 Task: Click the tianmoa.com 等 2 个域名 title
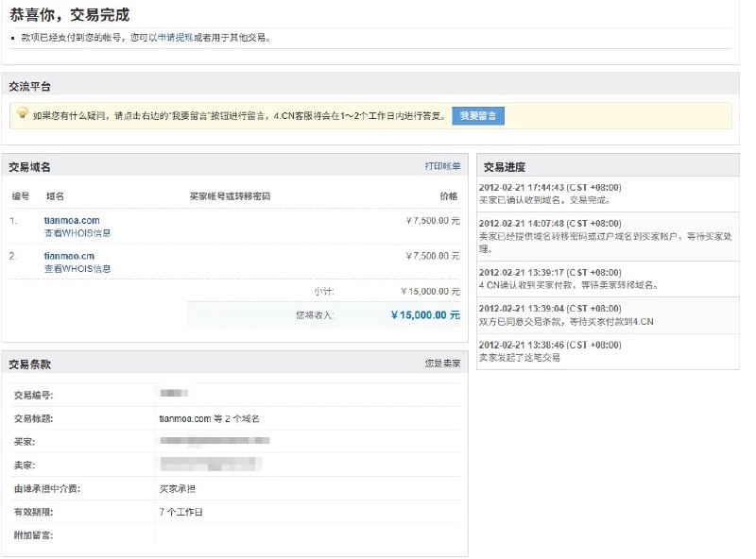point(209,418)
